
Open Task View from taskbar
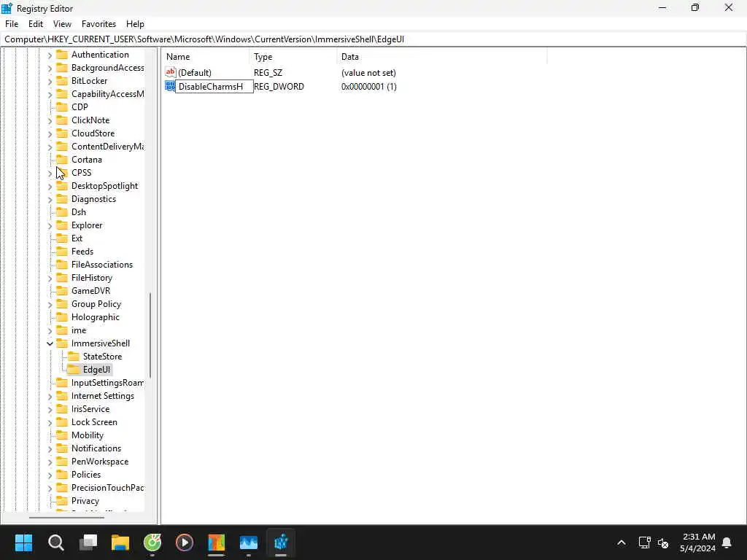(88, 542)
